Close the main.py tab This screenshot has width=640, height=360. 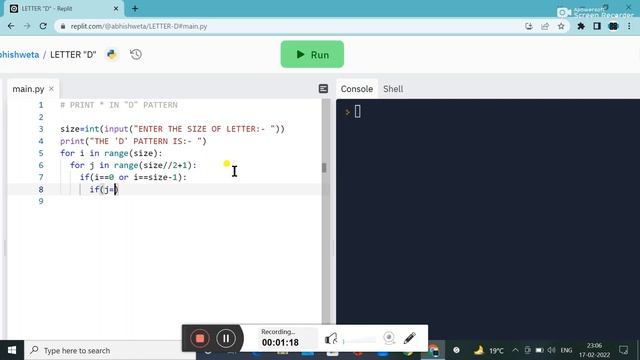click(51, 88)
